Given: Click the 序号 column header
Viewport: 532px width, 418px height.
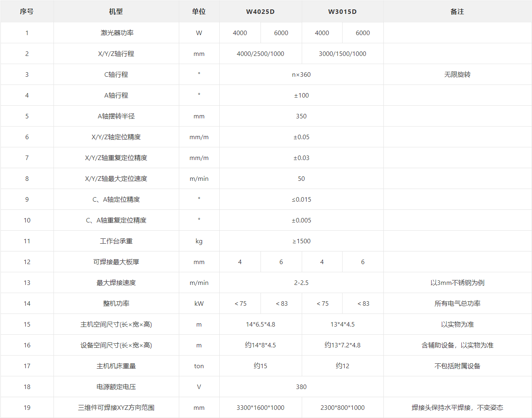Looking at the screenshot, I should click(x=27, y=11).
